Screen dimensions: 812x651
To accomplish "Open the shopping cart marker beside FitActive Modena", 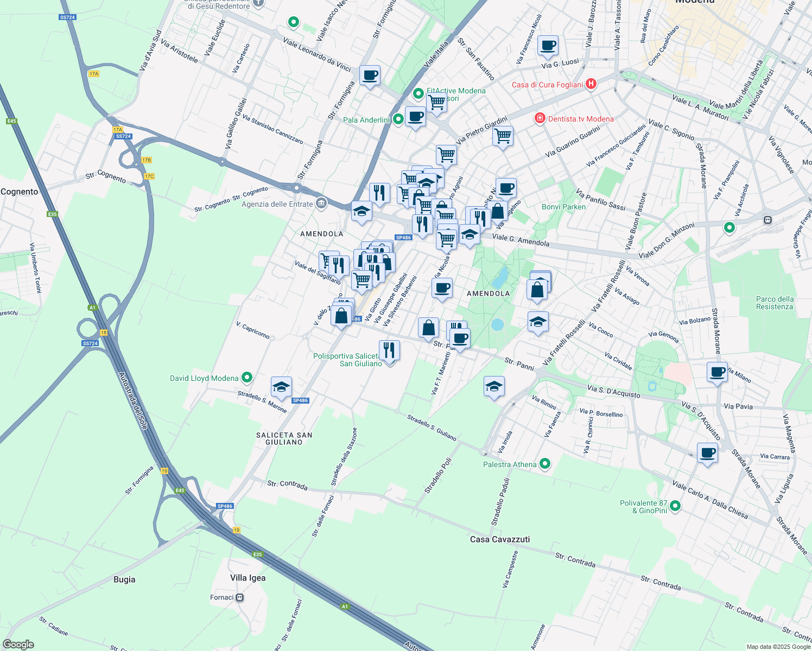I will (x=436, y=102).
